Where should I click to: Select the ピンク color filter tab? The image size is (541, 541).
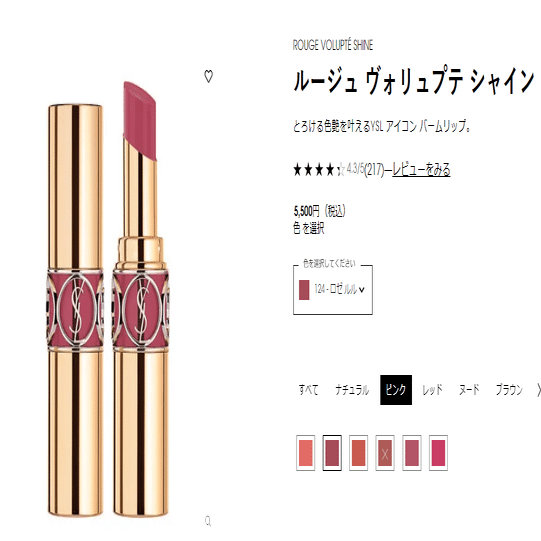pyautogui.click(x=396, y=390)
